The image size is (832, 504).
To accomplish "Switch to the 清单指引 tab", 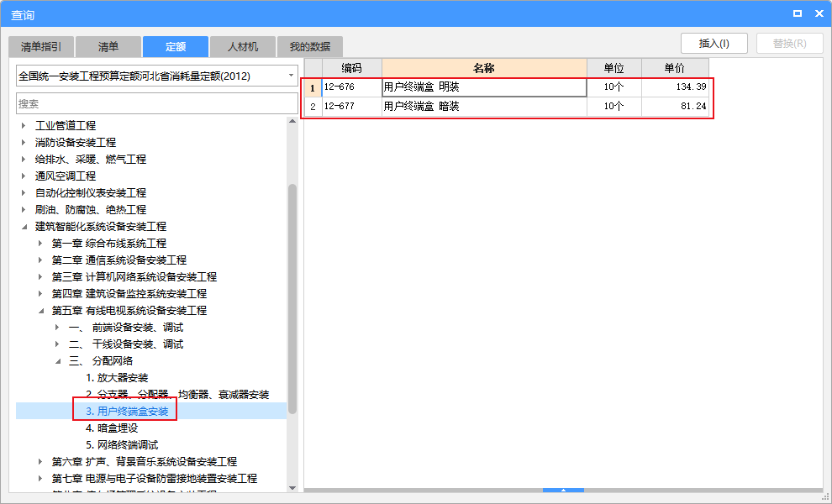I will [x=41, y=47].
